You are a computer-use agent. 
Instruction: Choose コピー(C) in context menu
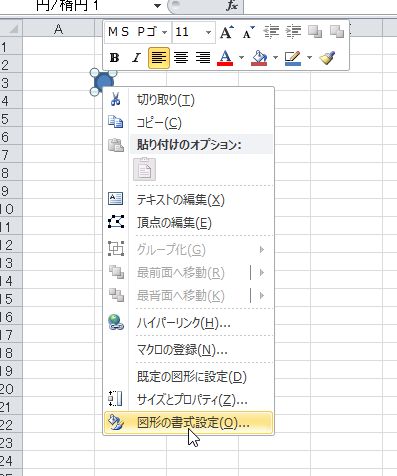[x=189, y=123]
